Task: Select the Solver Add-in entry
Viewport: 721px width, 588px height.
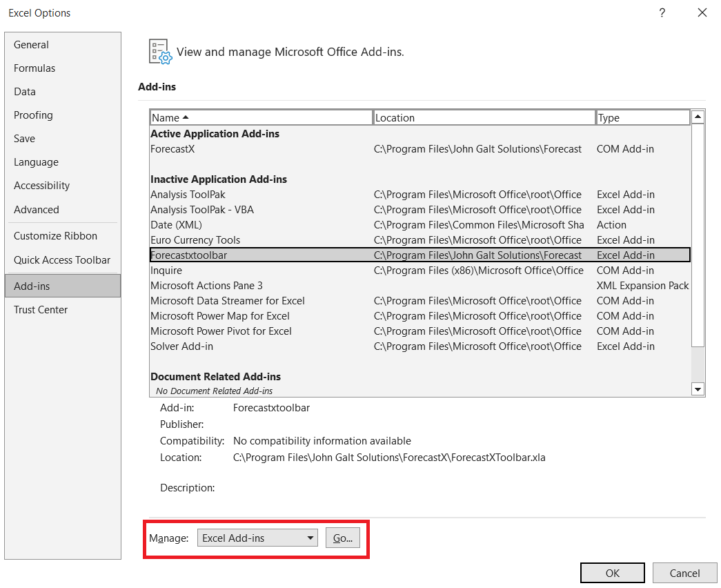Action: [181, 346]
